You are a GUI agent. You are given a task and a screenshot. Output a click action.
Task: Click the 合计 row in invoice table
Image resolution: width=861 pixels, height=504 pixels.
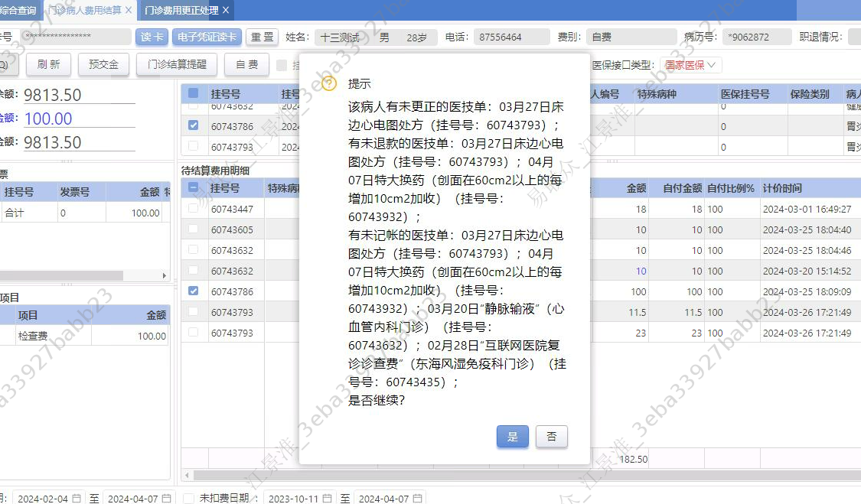tap(84, 213)
